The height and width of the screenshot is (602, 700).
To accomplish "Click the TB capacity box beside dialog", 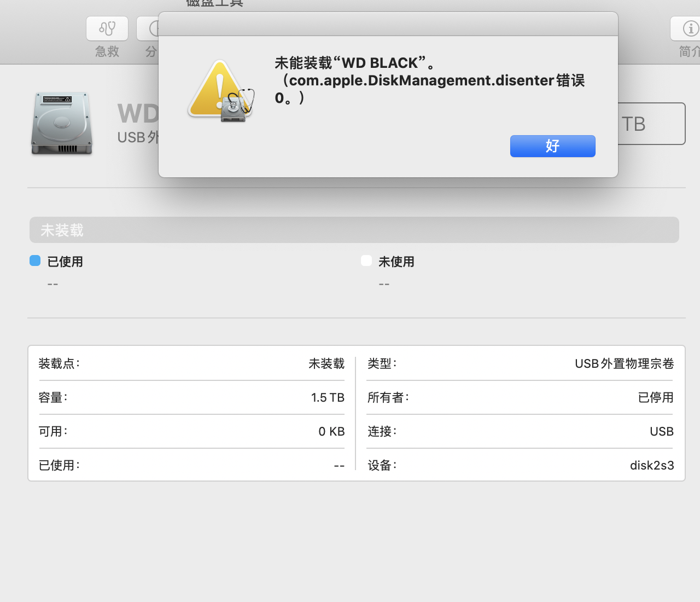I will click(x=651, y=124).
